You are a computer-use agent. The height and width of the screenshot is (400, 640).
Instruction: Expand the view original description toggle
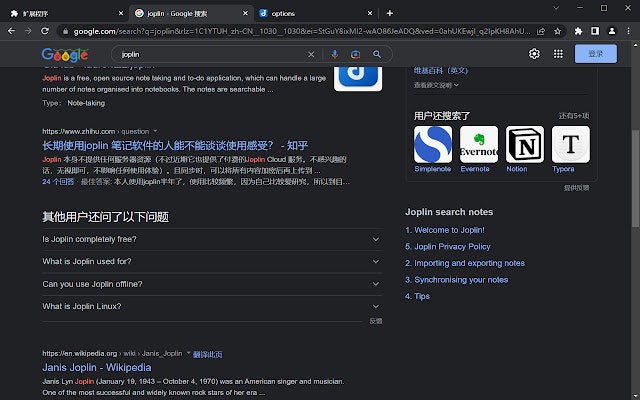click(436, 85)
